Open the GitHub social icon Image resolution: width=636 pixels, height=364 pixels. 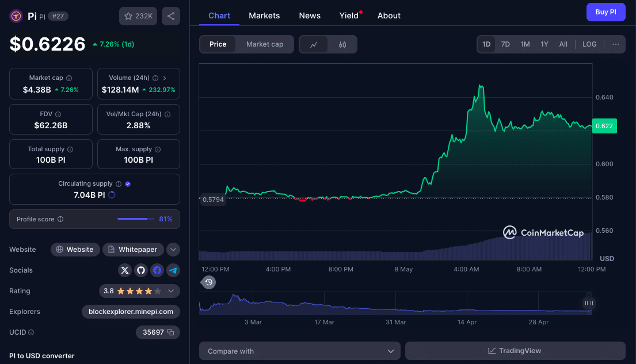(141, 270)
